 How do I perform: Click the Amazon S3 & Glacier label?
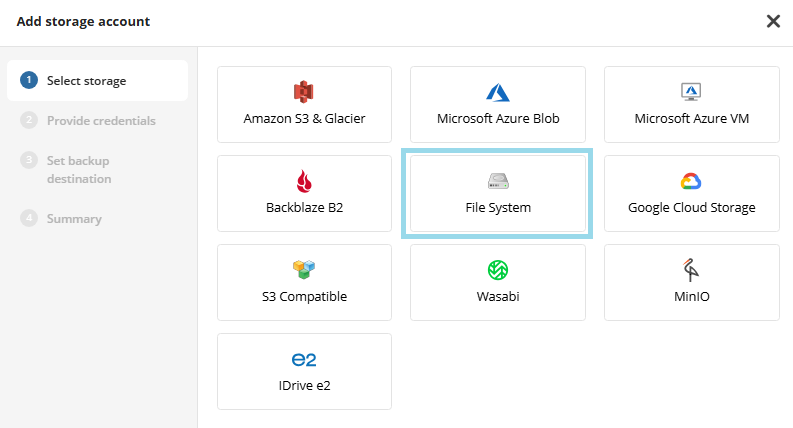tap(304, 119)
